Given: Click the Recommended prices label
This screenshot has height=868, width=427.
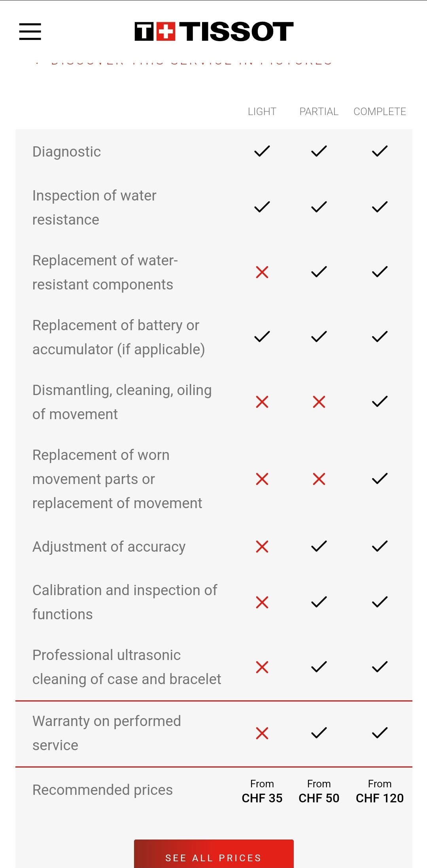Looking at the screenshot, I should pos(102,790).
